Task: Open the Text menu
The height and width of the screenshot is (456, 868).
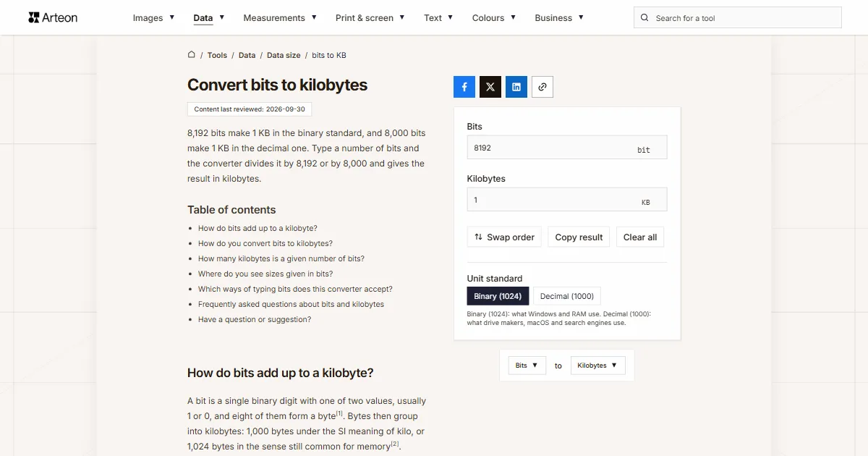Action: point(438,18)
